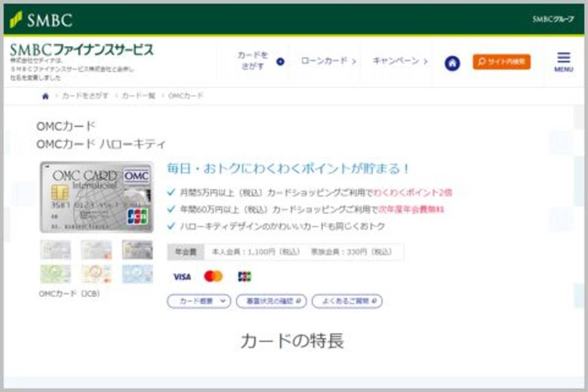Select the light blue card thumbnail
This screenshot has width=588, height=392.
coord(137,274)
